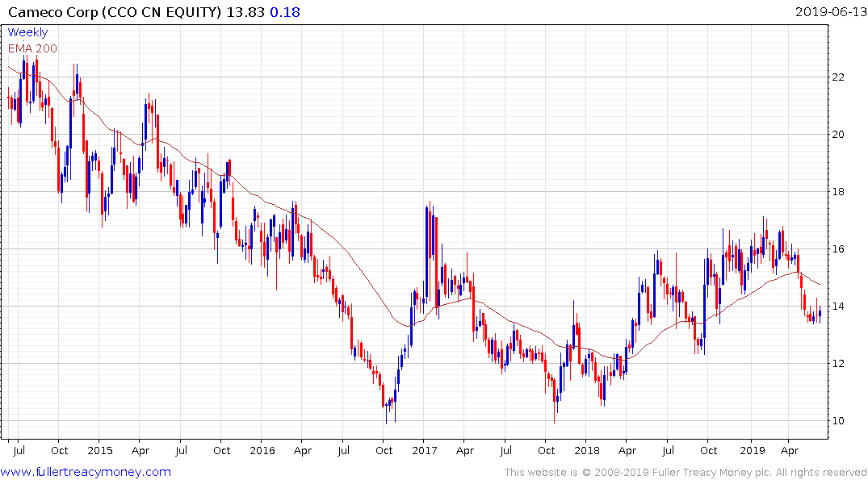868x484 pixels.
Task: Click the 16 price axis label
Action: pos(838,249)
